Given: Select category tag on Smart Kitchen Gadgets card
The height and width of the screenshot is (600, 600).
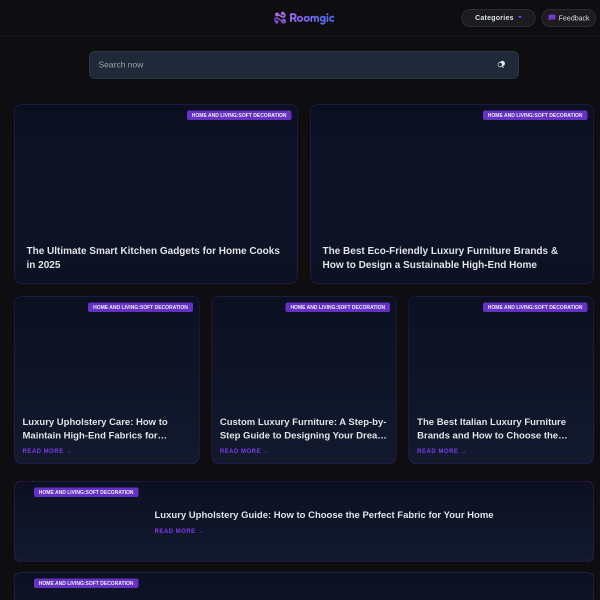Looking at the screenshot, I should tap(239, 115).
